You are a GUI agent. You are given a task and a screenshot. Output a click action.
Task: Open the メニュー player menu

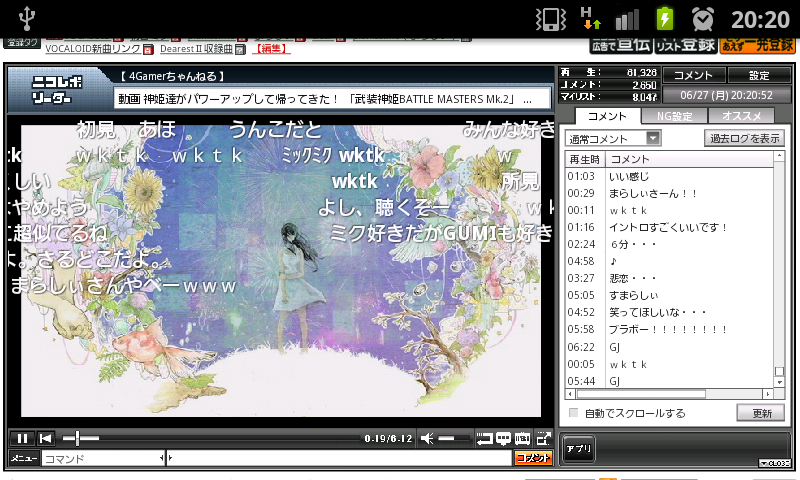24,458
